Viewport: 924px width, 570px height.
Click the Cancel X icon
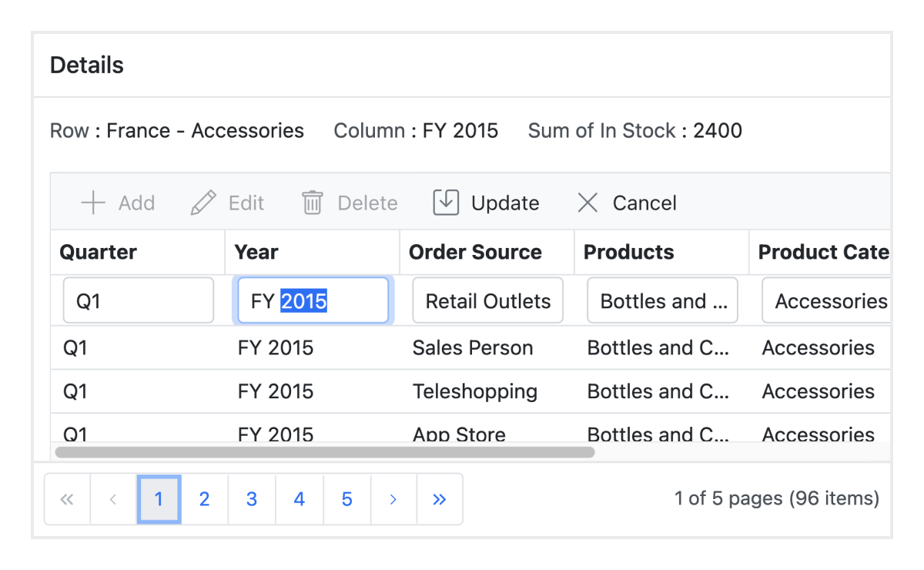(588, 203)
